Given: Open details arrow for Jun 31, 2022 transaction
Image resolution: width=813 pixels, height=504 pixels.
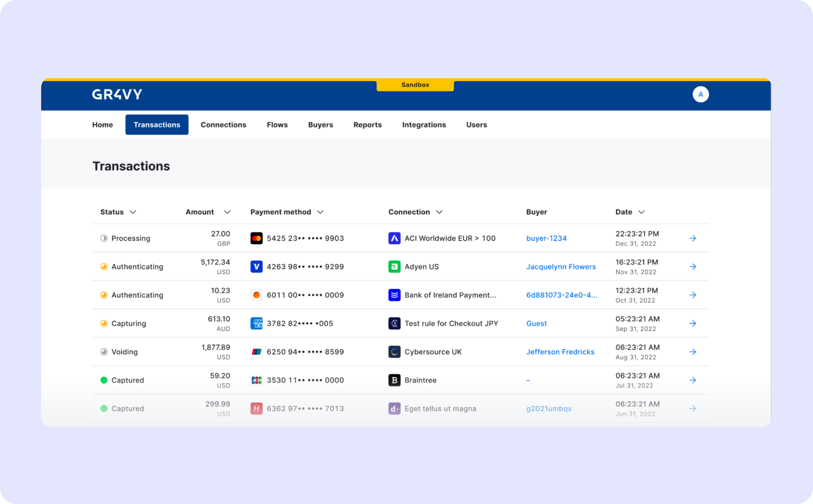Looking at the screenshot, I should (693, 408).
